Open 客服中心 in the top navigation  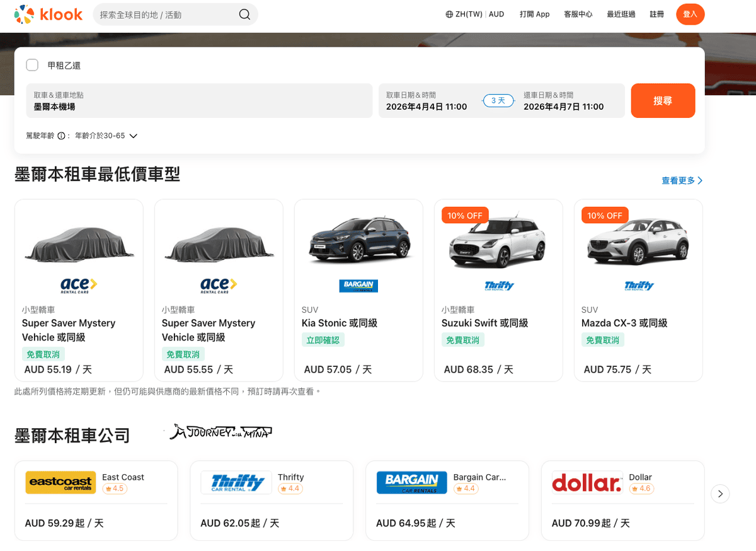578,14
